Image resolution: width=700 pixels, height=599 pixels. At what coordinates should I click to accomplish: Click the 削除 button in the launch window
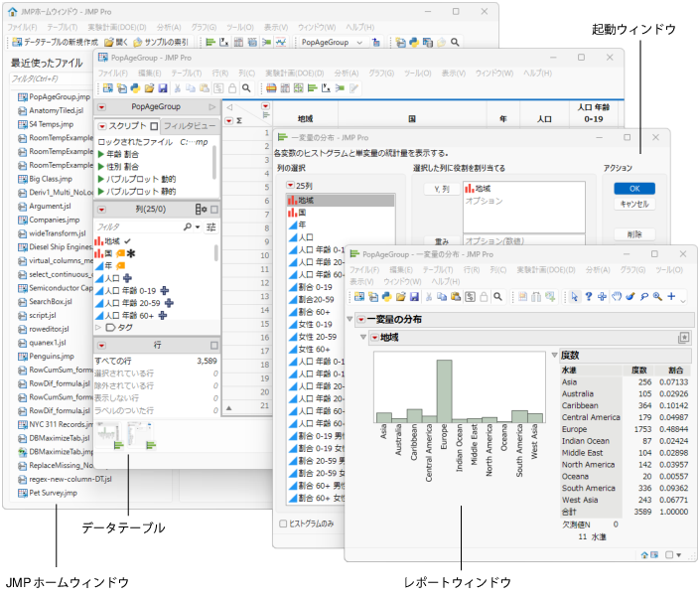point(634,234)
